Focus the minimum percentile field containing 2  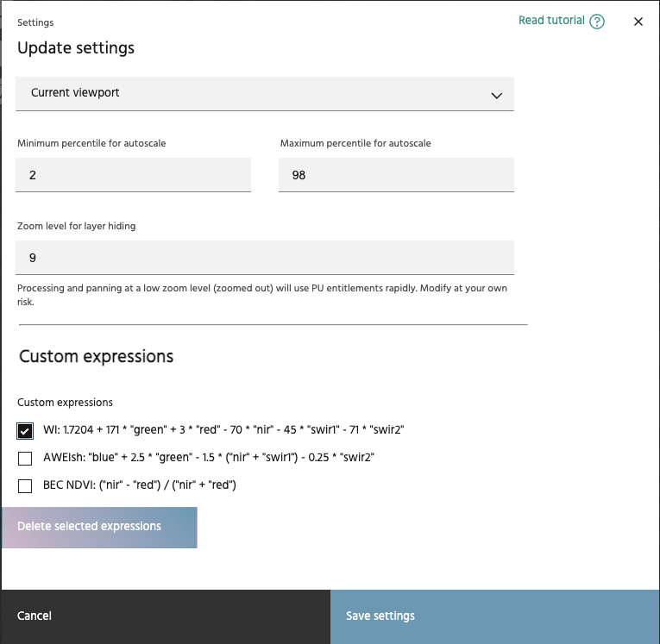[x=134, y=175]
